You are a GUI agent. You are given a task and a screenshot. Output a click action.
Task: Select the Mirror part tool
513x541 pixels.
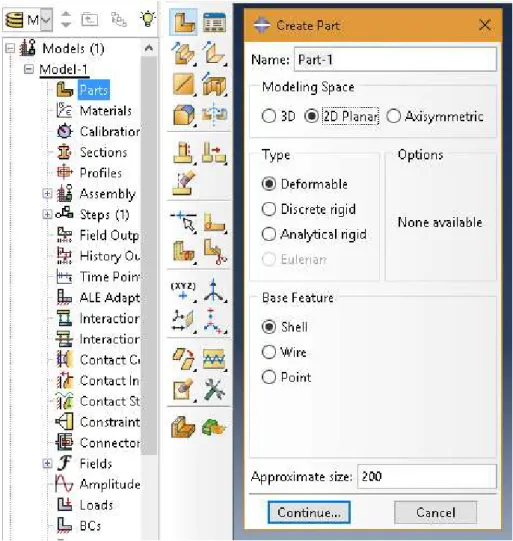coord(214,114)
